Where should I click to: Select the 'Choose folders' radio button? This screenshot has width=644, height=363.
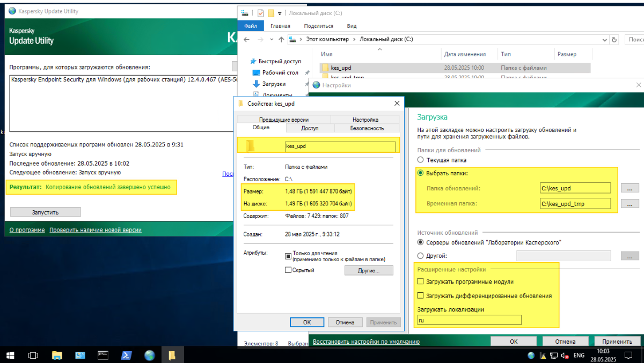(421, 173)
